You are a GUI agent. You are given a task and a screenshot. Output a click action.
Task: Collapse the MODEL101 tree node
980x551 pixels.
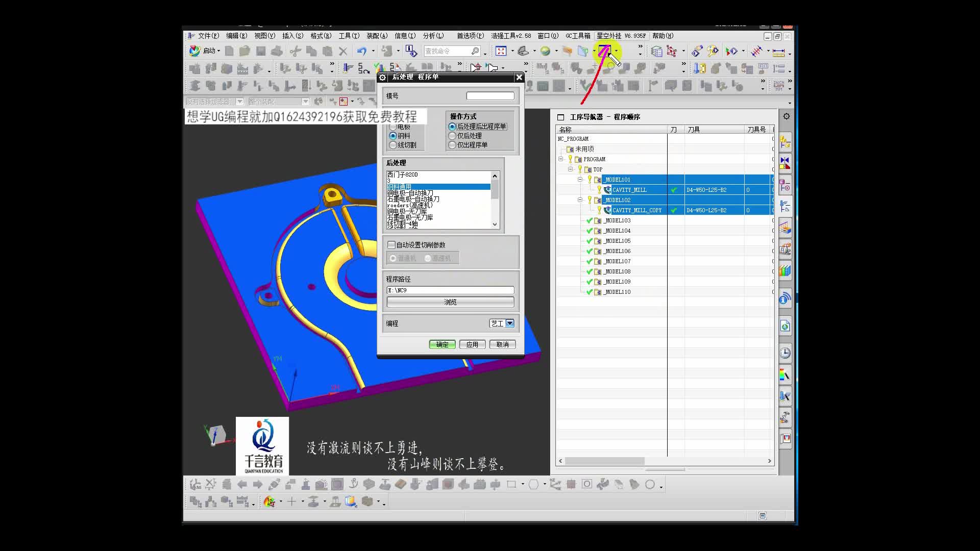[580, 180]
